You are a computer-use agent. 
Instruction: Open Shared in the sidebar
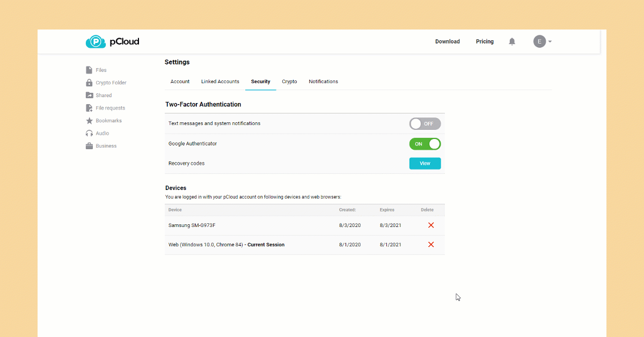click(x=104, y=96)
